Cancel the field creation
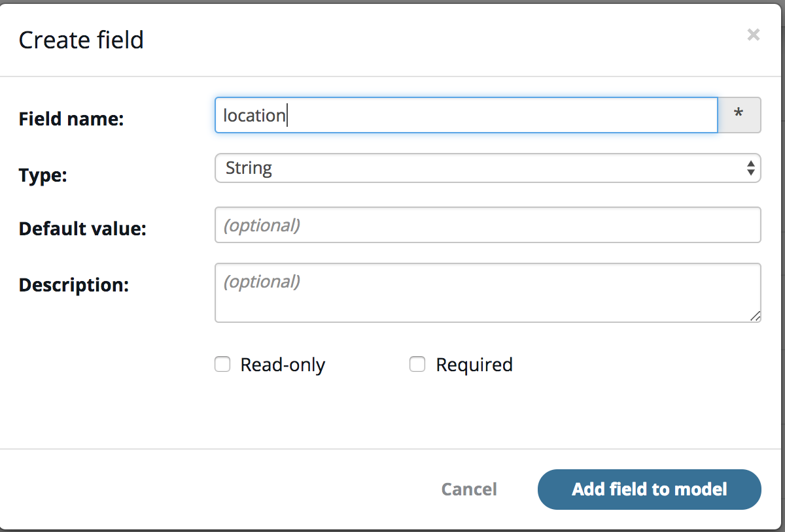Screen dimensions: 785x532 point(469,490)
